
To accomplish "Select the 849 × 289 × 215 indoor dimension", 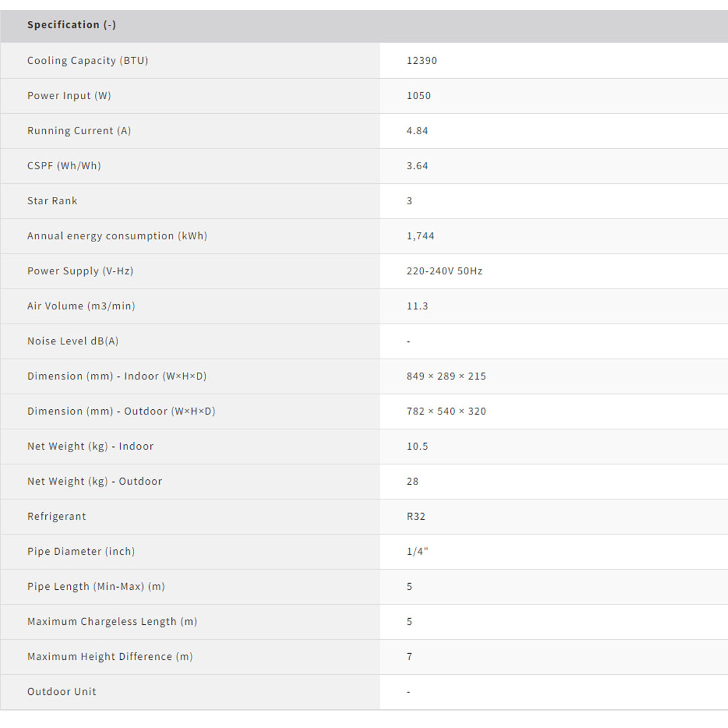I will click(446, 376).
